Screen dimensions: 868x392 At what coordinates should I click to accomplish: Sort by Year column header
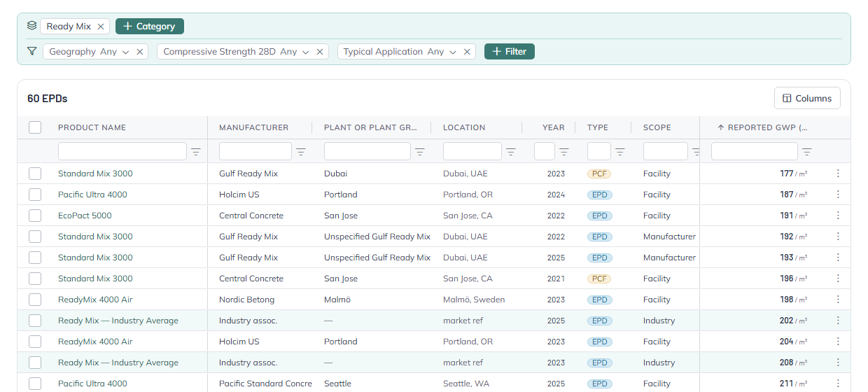tap(553, 127)
